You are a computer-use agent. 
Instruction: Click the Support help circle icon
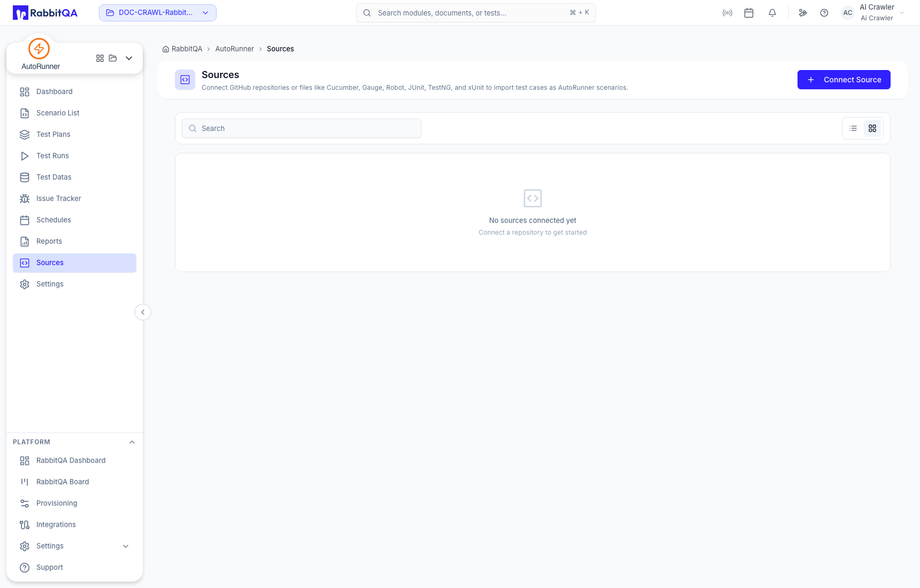25,568
